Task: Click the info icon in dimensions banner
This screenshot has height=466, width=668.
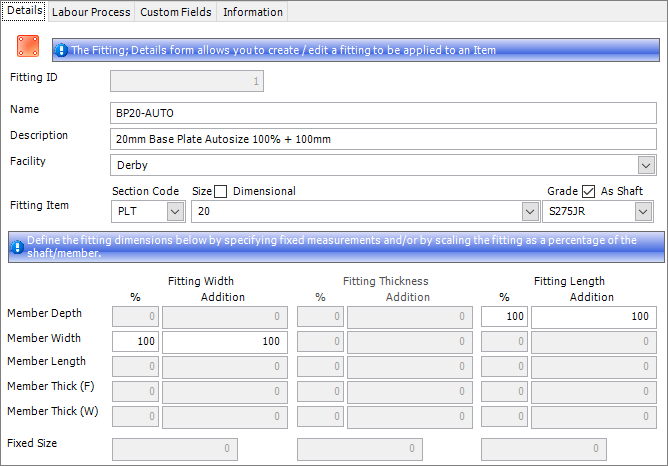Action: click(17, 240)
